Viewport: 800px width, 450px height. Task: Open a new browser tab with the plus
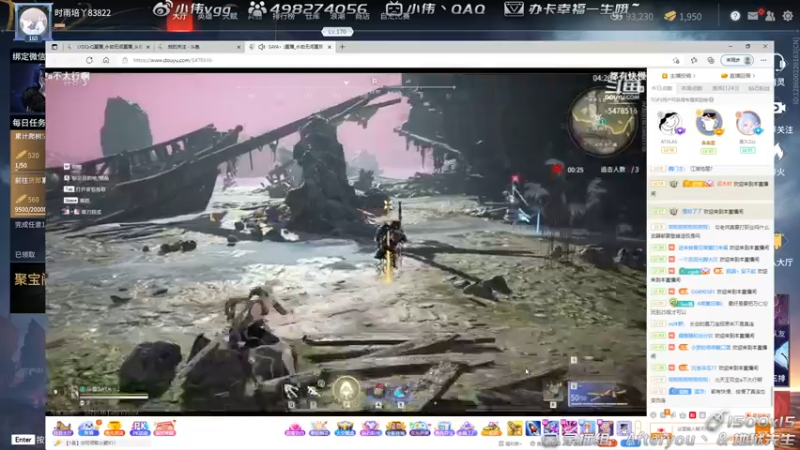(342, 47)
